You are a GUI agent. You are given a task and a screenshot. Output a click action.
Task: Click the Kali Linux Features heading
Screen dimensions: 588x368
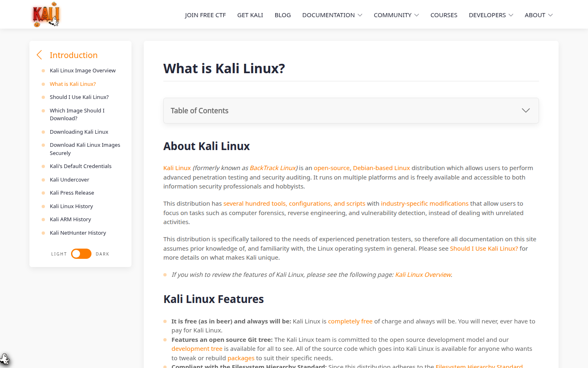tap(214, 299)
